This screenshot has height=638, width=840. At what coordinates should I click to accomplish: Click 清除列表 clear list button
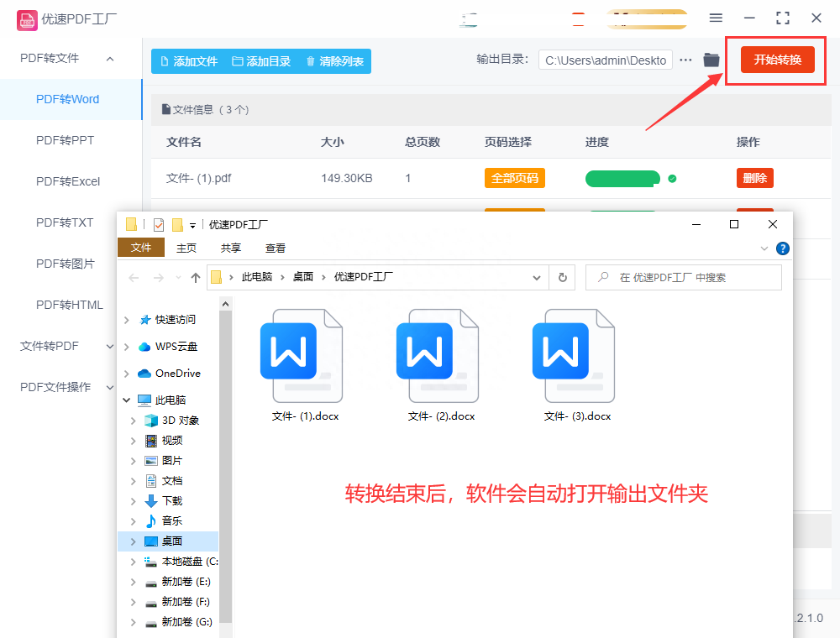(334, 61)
